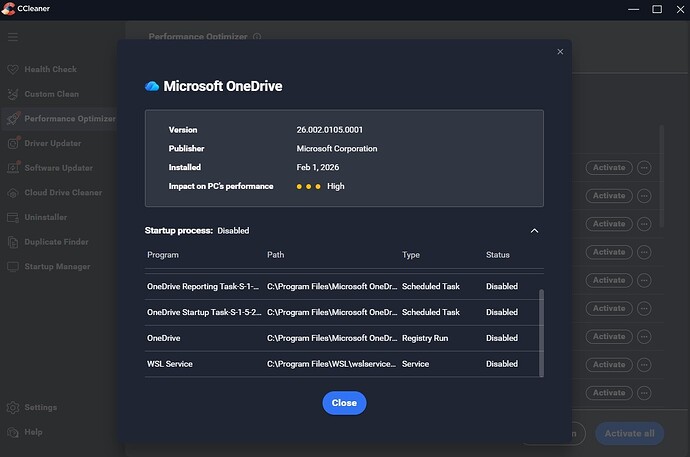Viewport: 690px width, 457px height.
Task: Click the Health Check heart icon
Action: (13, 69)
